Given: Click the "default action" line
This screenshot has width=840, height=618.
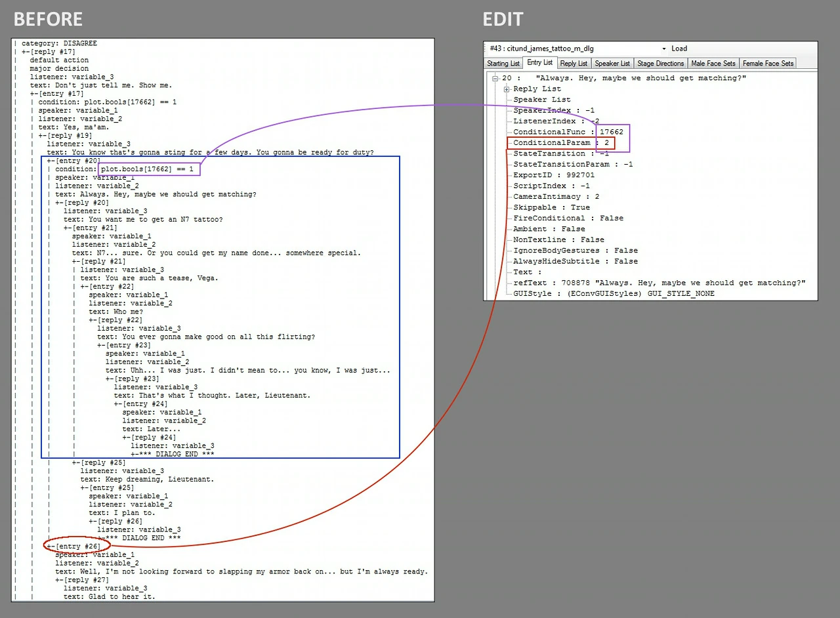Looking at the screenshot, I should (x=59, y=60).
